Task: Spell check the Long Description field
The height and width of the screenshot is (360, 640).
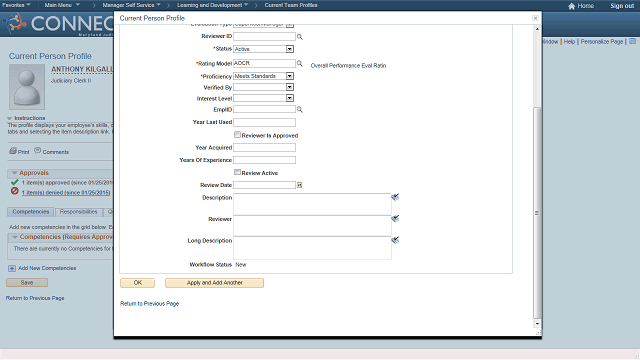Action: [395, 240]
